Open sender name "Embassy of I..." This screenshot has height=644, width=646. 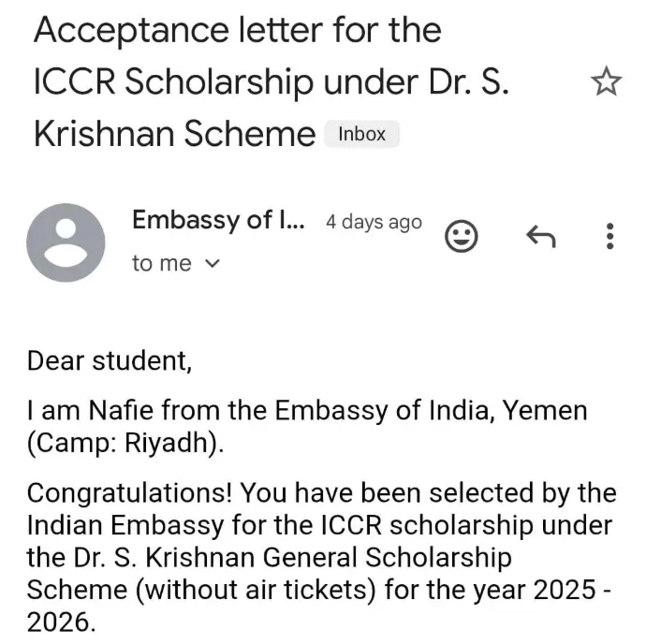pos(218,221)
